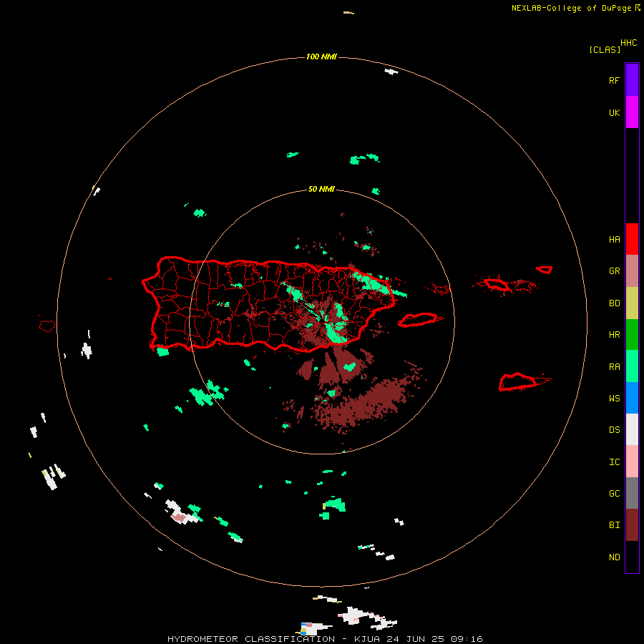Click the RA light green legend swatch

tap(632, 366)
